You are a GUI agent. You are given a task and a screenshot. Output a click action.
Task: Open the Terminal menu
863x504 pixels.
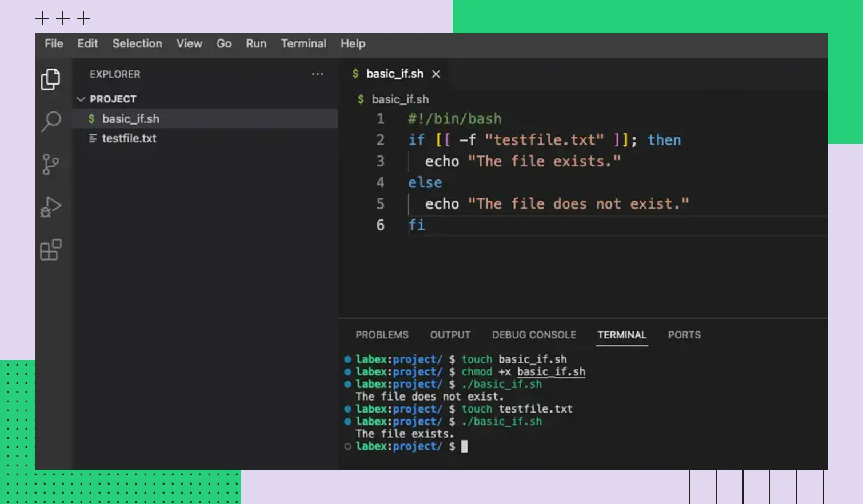point(303,44)
